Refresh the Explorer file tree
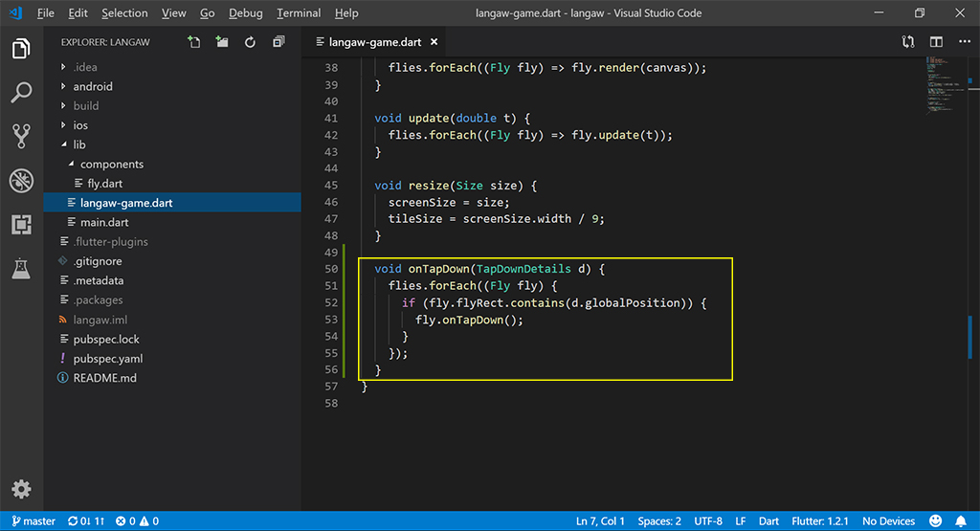This screenshot has width=980, height=531. click(250, 42)
